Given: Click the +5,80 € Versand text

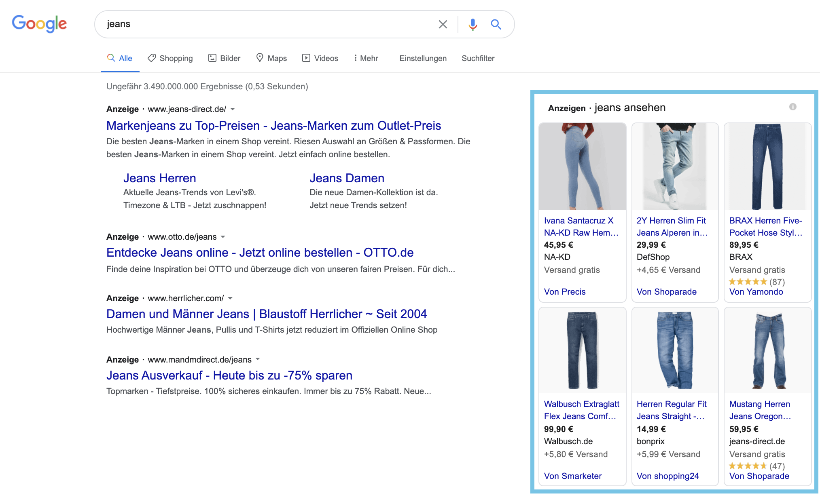Looking at the screenshot, I should [x=576, y=454].
